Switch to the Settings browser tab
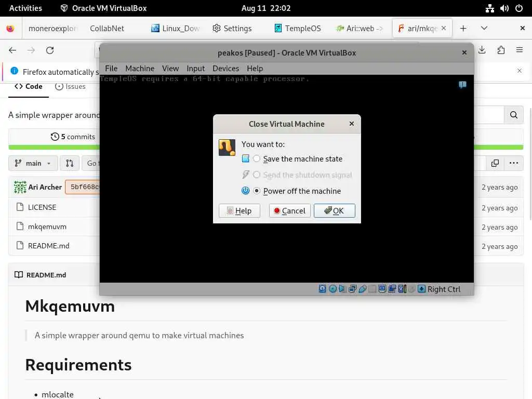 [232, 28]
